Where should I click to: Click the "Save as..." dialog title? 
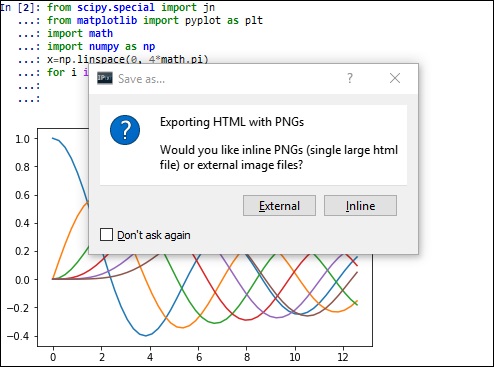point(141,79)
